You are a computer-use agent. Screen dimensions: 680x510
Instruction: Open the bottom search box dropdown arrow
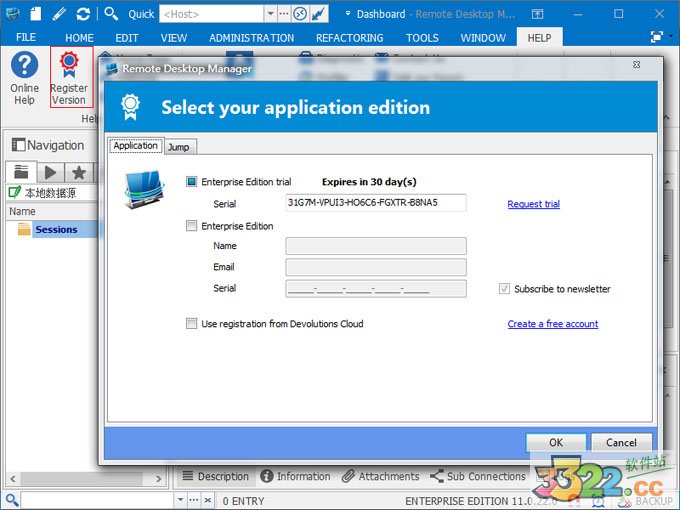click(x=180, y=500)
